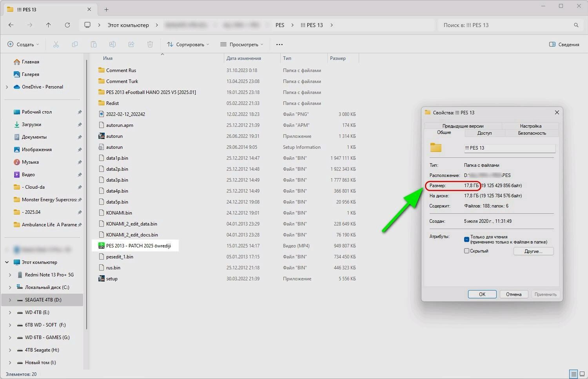This screenshot has height=379, width=588.
Task: Click OK in properties dialog
Action: pos(482,294)
